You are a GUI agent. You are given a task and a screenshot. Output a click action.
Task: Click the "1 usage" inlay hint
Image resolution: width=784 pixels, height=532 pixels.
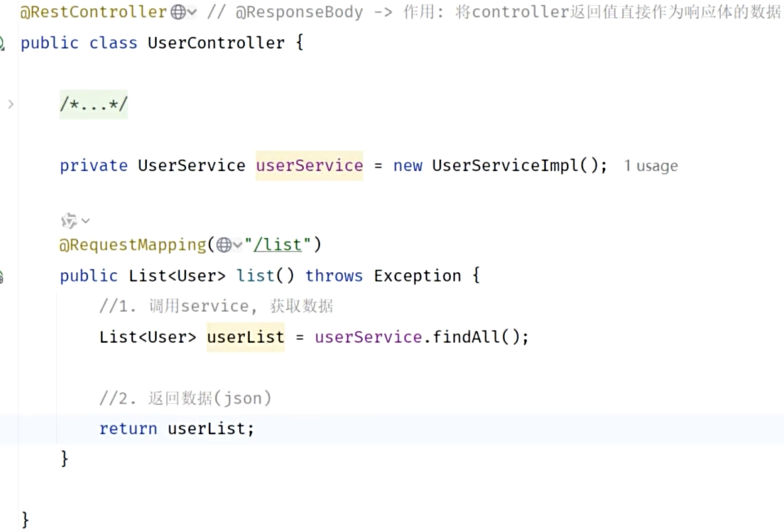[x=650, y=165]
